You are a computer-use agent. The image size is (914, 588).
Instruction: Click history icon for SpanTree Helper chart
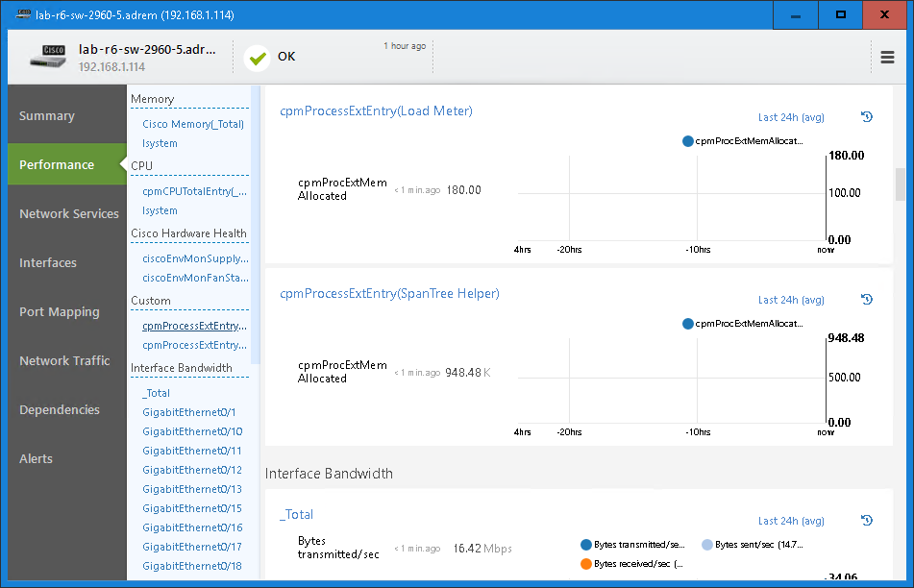[867, 299]
